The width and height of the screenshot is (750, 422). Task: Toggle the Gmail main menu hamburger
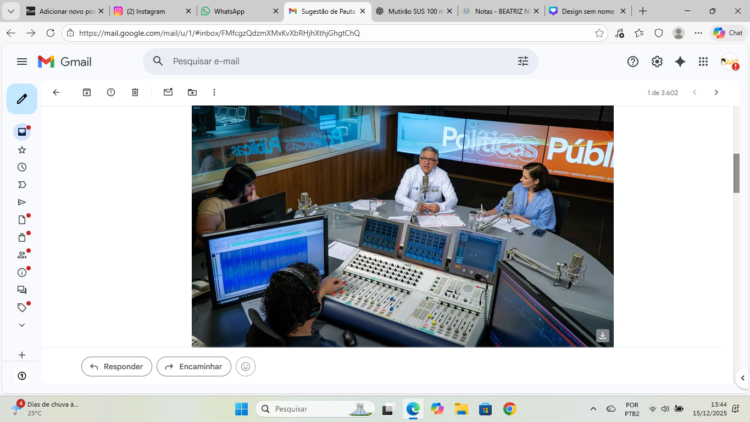pyautogui.click(x=22, y=61)
